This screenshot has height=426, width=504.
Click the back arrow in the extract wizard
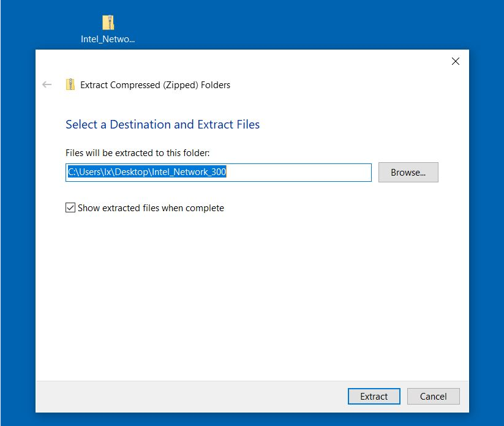[x=47, y=85]
